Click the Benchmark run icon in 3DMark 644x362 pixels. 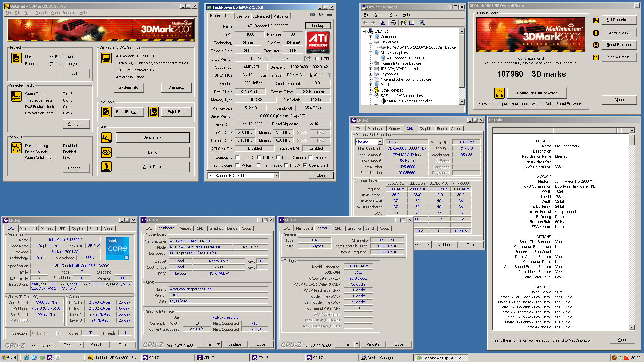coord(106,138)
